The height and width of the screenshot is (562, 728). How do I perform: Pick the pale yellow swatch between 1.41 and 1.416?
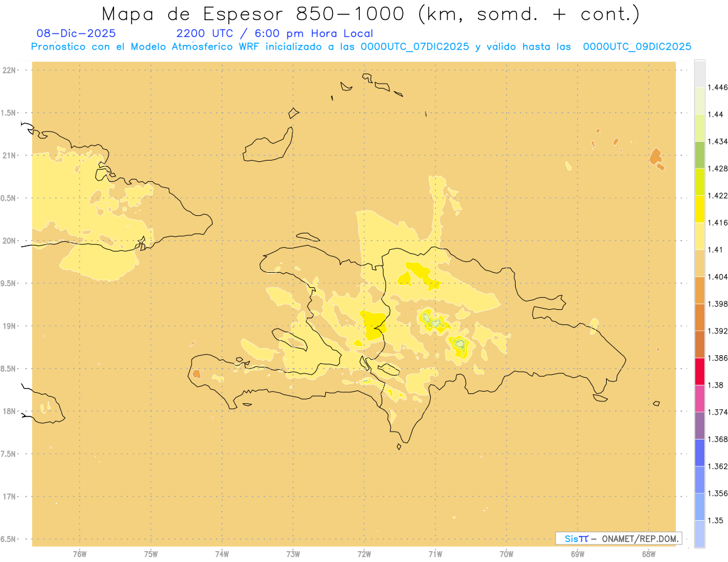point(699,236)
